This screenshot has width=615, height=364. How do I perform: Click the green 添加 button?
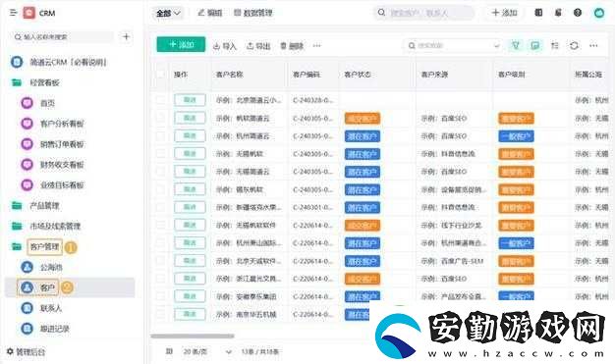tap(181, 44)
